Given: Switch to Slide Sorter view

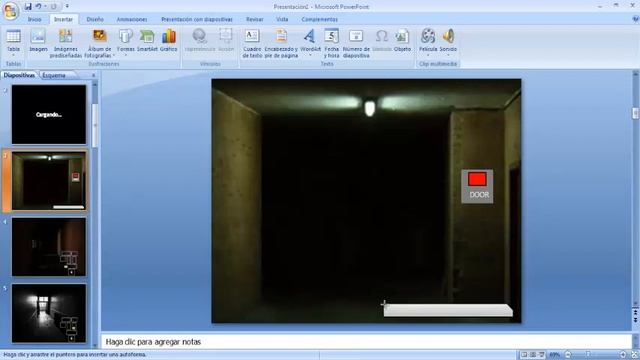Looking at the screenshot, I should click(533, 355).
